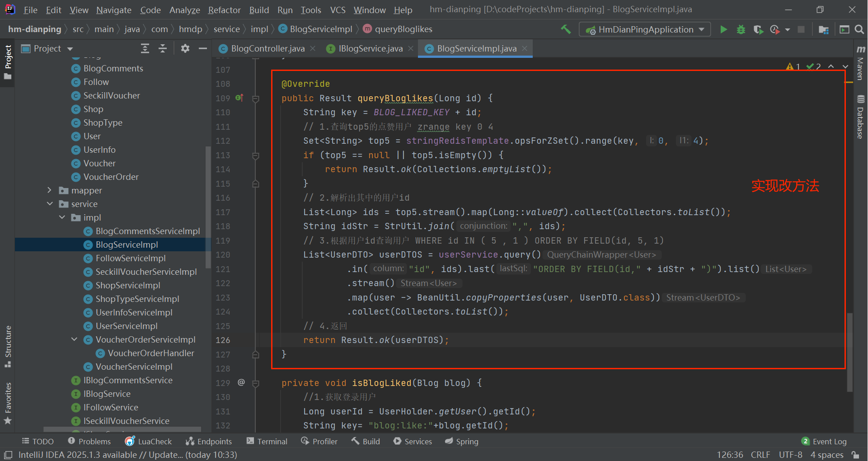Open Project panel settings gear
This screenshot has width=868, height=461.
[x=185, y=48]
